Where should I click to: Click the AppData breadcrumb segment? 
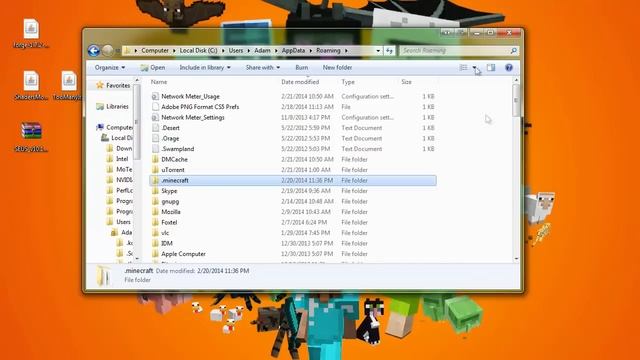pyautogui.click(x=293, y=51)
